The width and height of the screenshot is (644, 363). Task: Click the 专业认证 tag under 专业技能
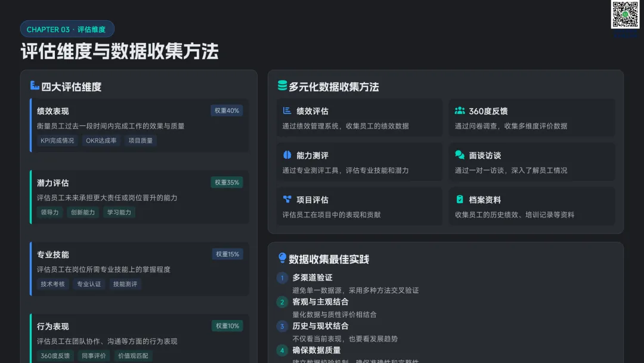pyautogui.click(x=89, y=284)
